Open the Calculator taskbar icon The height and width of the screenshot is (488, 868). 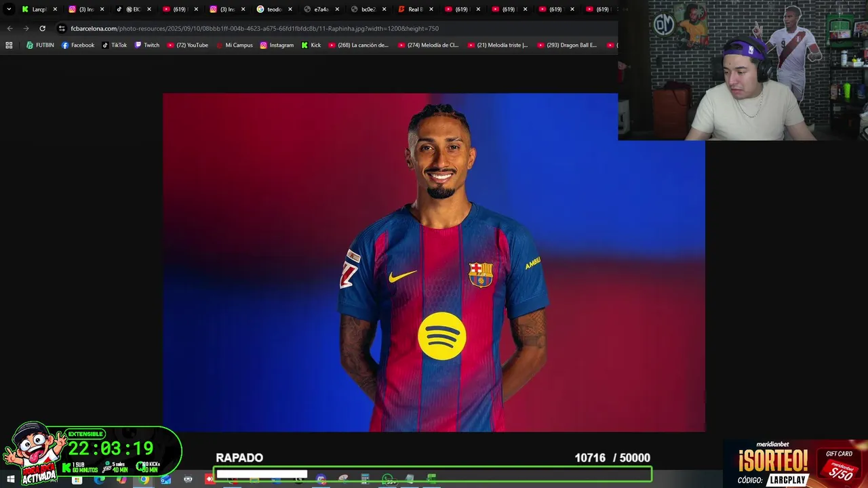click(365, 479)
